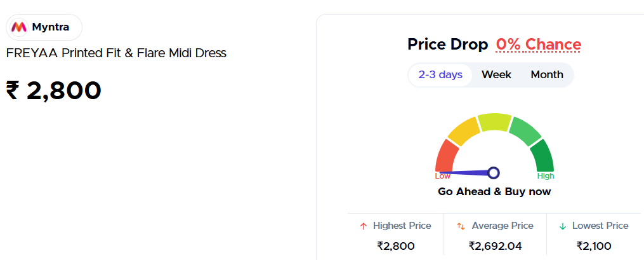Switch to the Week tab

tap(496, 75)
